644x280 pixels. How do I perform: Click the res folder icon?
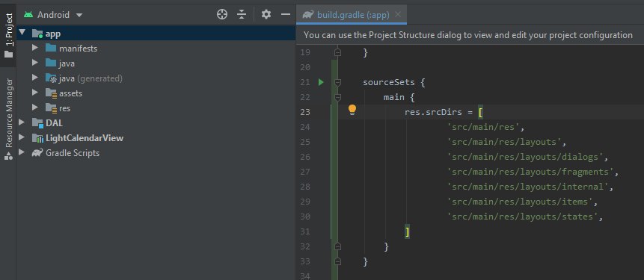click(x=51, y=108)
